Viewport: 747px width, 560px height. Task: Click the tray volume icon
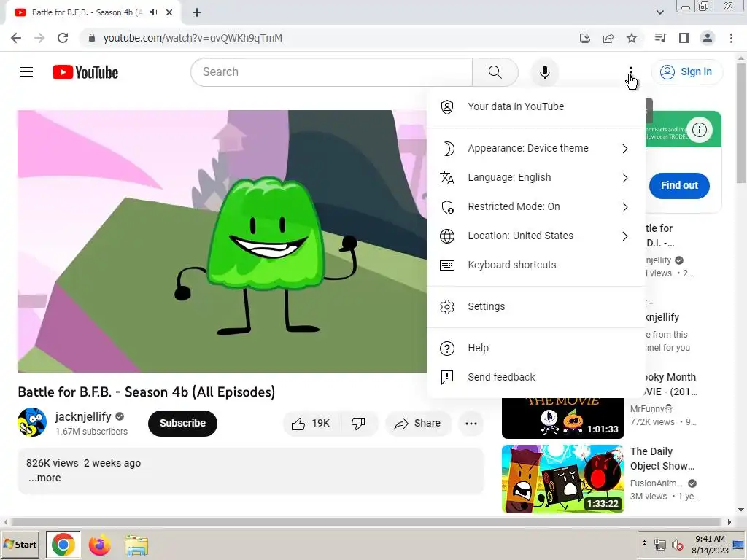point(677,544)
